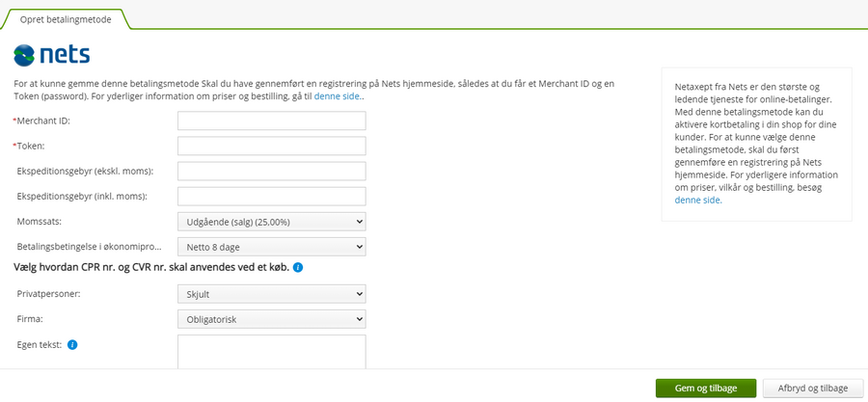Click the Gem og tilbage button
This screenshot has height=402, width=868.
[x=706, y=389]
